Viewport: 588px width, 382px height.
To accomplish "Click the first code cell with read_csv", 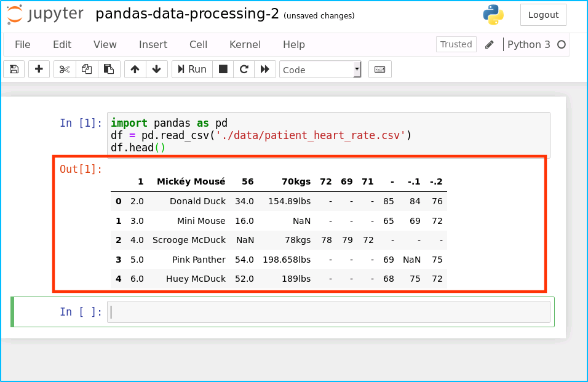I will [x=328, y=135].
